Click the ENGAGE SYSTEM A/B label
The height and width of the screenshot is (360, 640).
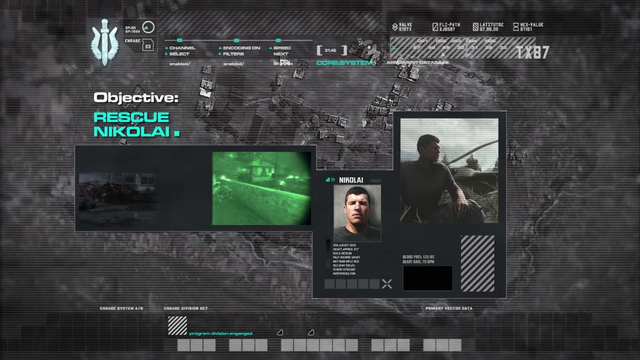tap(122, 309)
